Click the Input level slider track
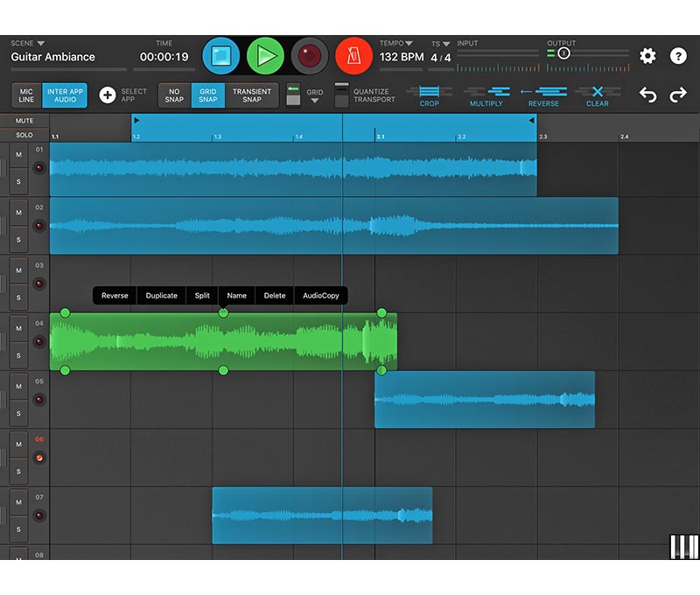700x595 pixels. [498, 53]
